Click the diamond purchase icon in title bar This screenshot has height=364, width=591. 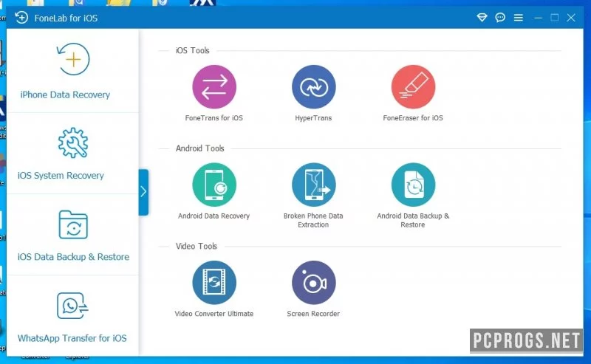pyautogui.click(x=482, y=17)
